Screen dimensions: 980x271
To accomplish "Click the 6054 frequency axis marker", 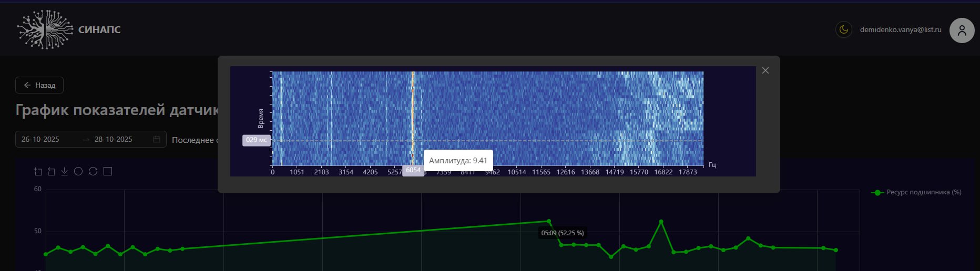I will click(x=413, y=170).
